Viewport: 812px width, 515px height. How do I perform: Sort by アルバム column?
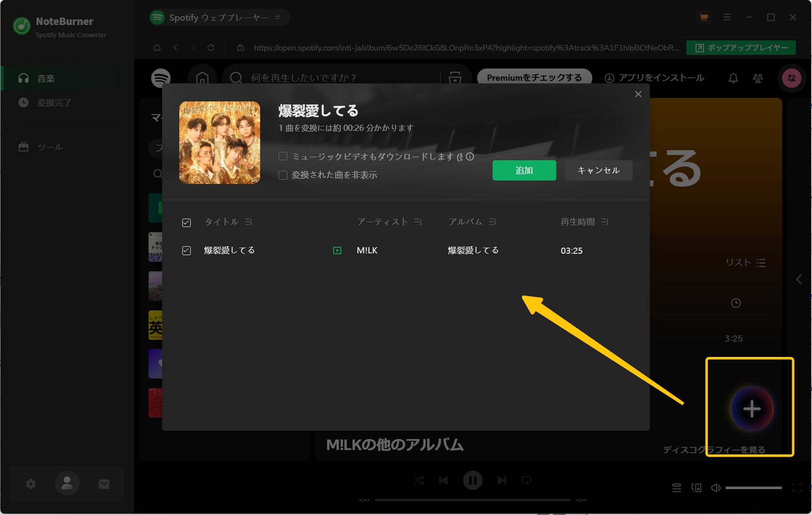click(492, 222)
